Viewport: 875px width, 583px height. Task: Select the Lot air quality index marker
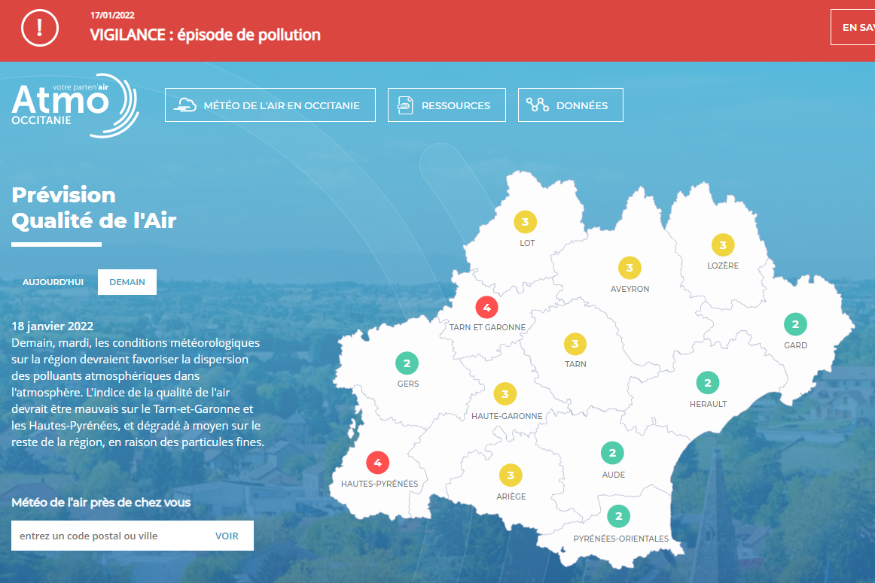526,222
